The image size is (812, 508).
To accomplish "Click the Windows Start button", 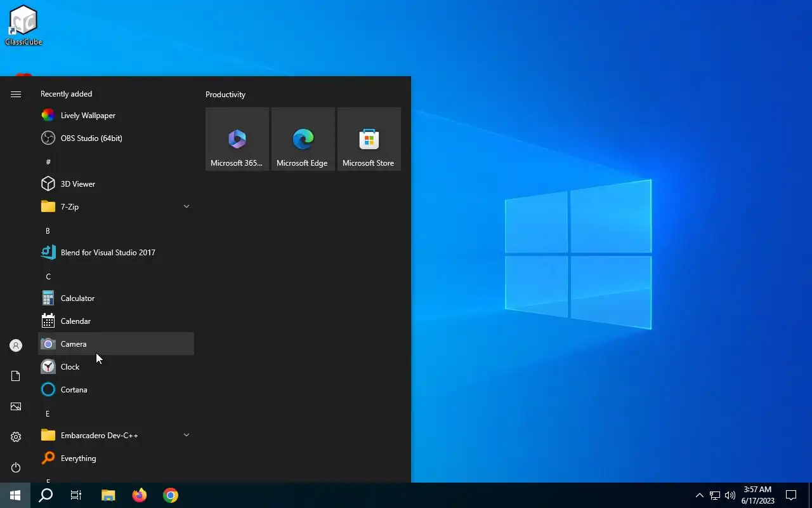I will 15,495.
